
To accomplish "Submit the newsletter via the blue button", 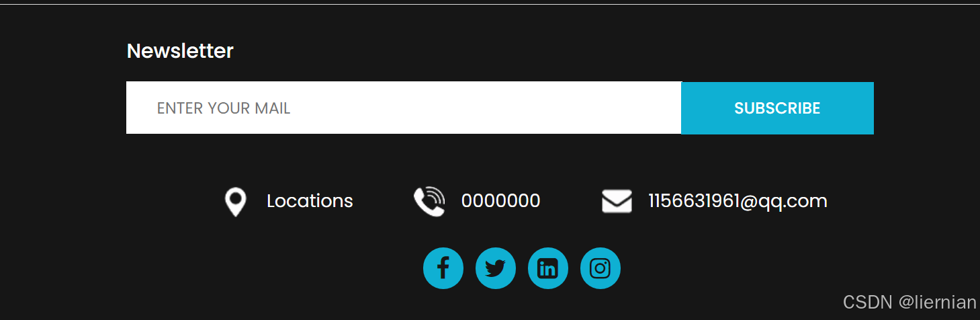I will tap(777, 108).
